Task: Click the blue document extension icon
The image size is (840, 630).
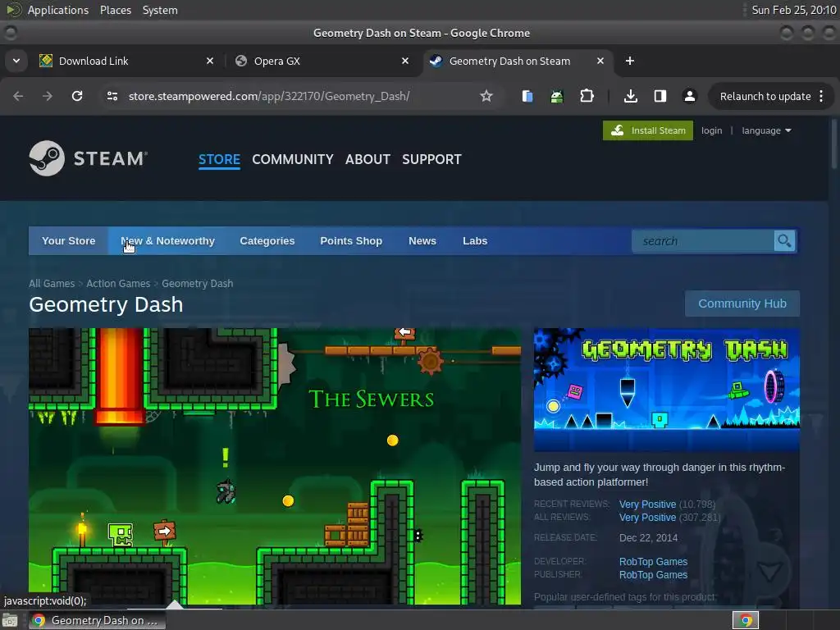Action: click(527, 96)
